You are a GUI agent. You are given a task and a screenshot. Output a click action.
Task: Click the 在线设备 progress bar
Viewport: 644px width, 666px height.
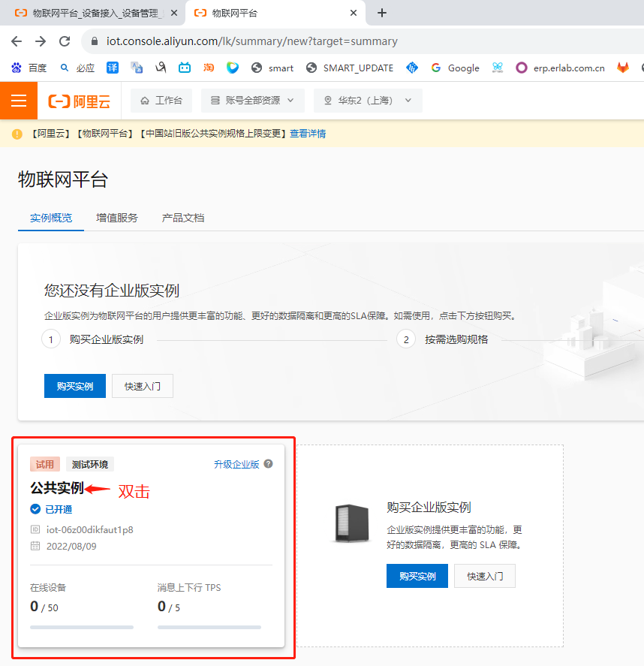[x=82, y=628]
